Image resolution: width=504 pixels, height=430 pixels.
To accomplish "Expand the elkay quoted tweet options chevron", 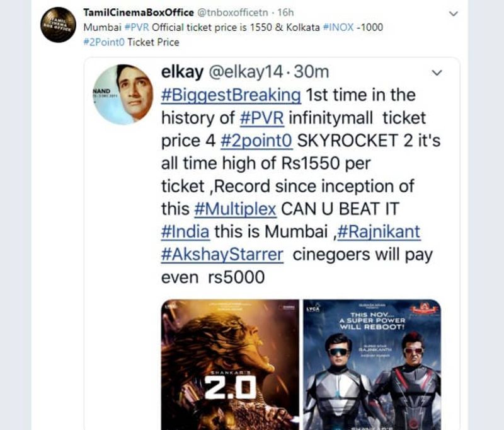I will pos(437,73).
